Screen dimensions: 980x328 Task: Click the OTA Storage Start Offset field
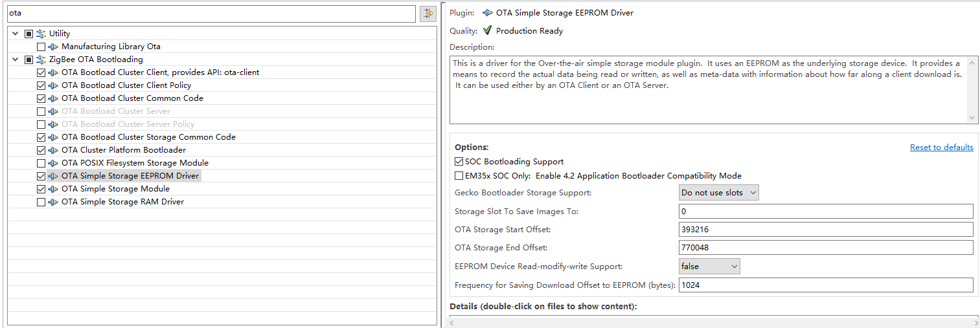[x=825, y=230]
